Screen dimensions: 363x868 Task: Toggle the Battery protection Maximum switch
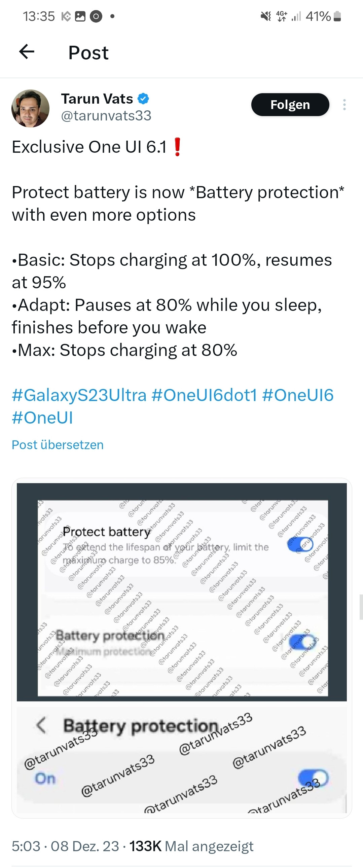[303, 641]
